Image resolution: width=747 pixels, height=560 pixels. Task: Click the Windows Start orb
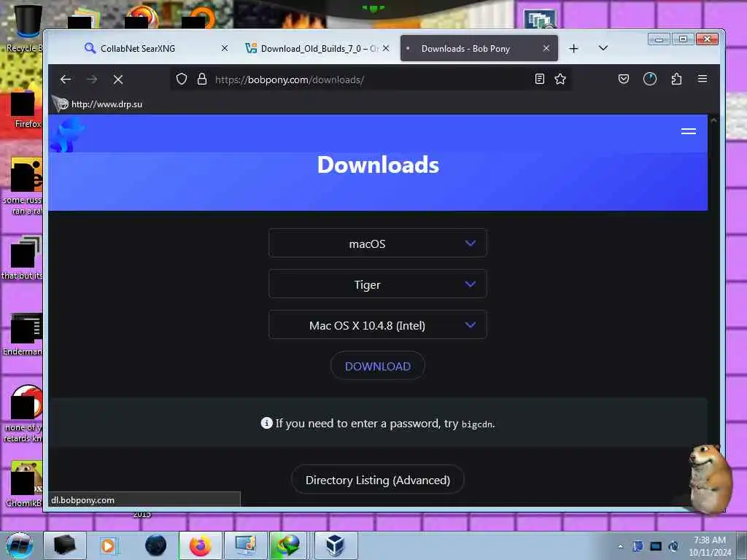tap(20, 545)
